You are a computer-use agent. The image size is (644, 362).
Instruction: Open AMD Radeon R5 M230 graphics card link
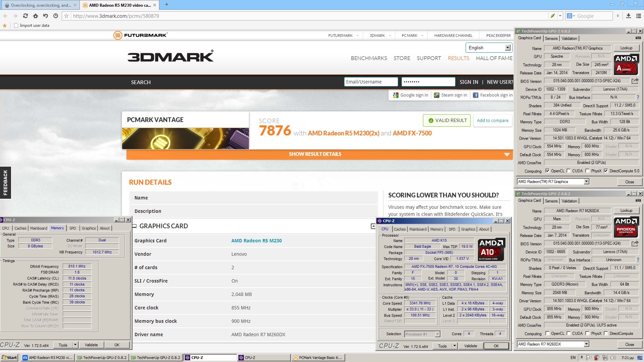coord(256,240)
